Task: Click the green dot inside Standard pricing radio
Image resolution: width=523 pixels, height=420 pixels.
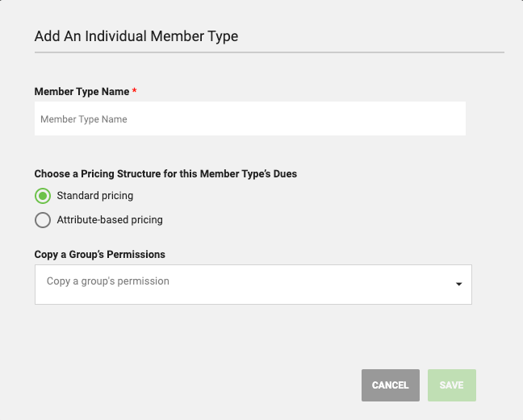Action: click(x=43, y=196)
